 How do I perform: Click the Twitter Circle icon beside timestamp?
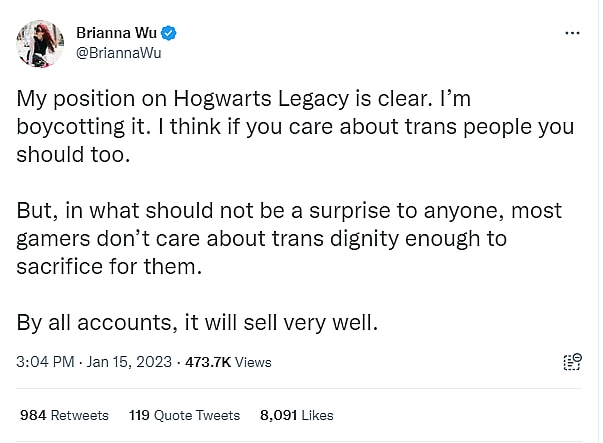click(572, 362)
